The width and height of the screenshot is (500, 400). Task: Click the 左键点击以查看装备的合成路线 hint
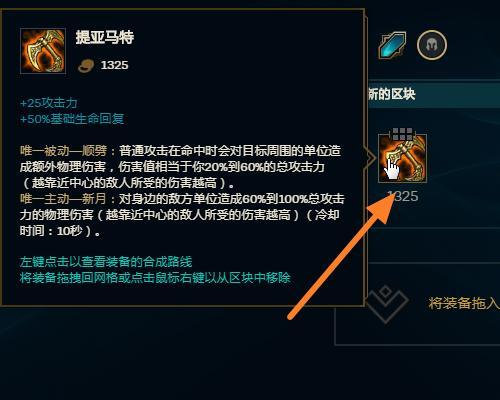[x=106, y=262]
